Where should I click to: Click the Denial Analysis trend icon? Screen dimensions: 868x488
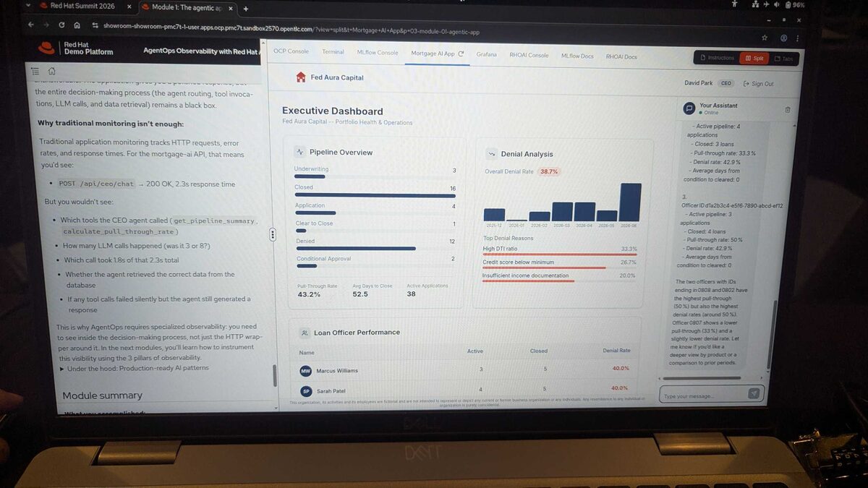point(491,153)
